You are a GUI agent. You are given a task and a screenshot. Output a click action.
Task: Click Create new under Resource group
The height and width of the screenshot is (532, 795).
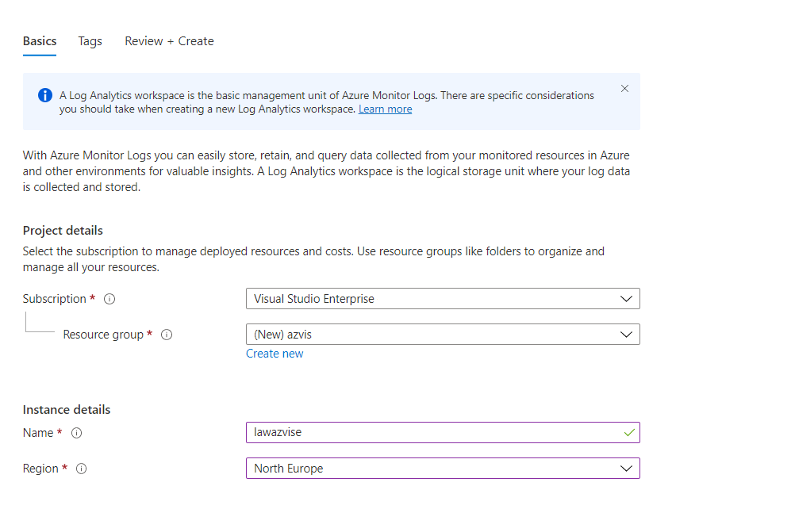[275, 353]
